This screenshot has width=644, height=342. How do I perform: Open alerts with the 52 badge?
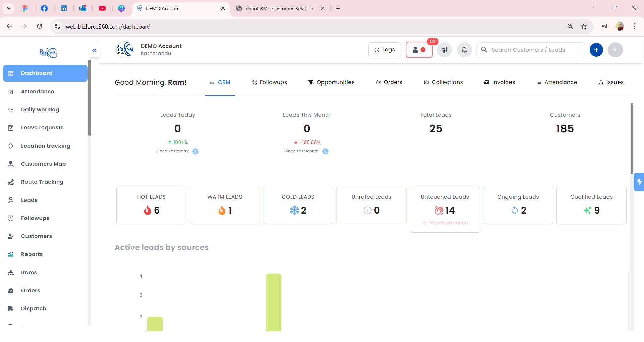pos(419,50)
